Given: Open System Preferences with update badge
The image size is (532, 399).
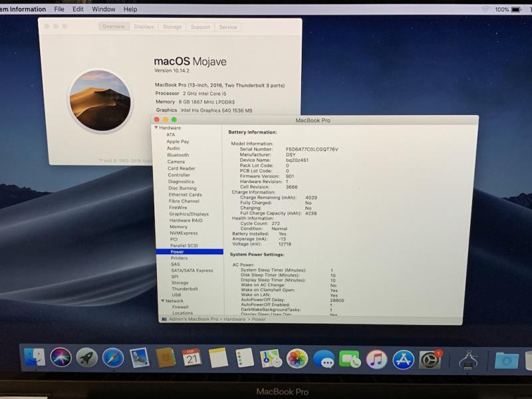Looking at the screenshot, I should pyautogui.click(x=430, y=360).
